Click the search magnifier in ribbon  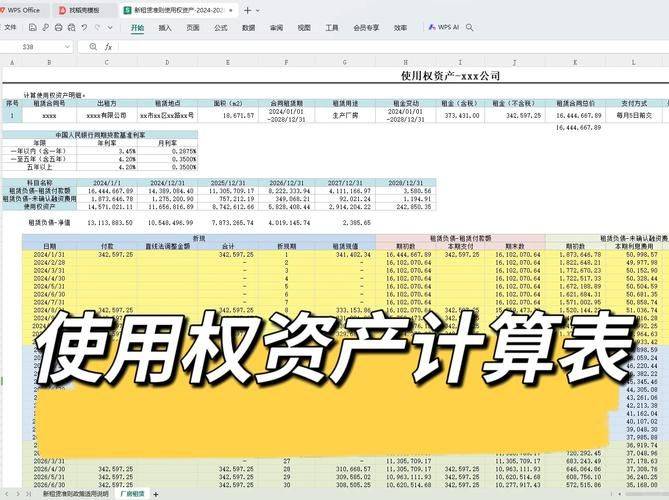(x=470, y=27)
